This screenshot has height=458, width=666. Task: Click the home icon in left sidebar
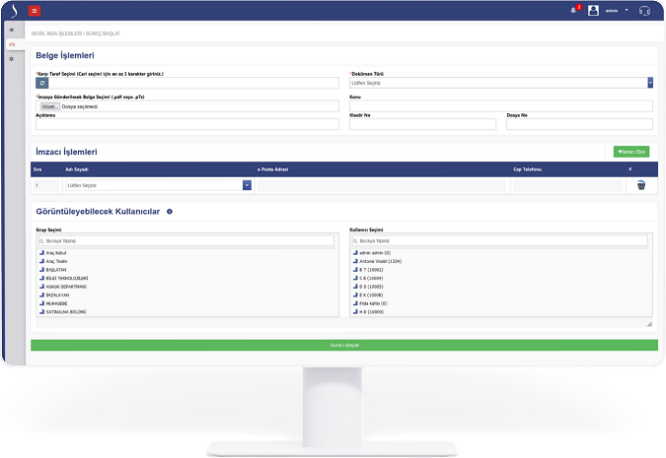[x=11, y=32]
